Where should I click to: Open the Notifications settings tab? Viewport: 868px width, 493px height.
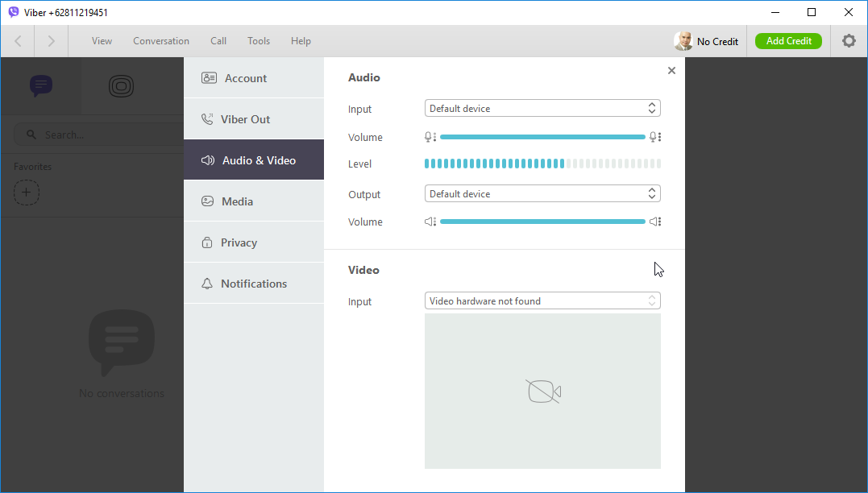tap(254, 284)
